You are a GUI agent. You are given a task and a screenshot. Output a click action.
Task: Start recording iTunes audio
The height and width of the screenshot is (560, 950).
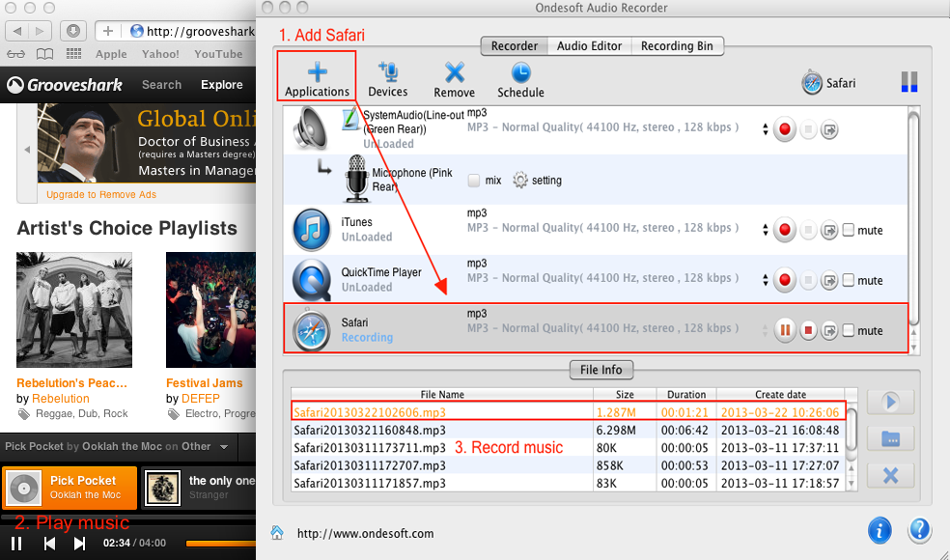click(785, 231)
